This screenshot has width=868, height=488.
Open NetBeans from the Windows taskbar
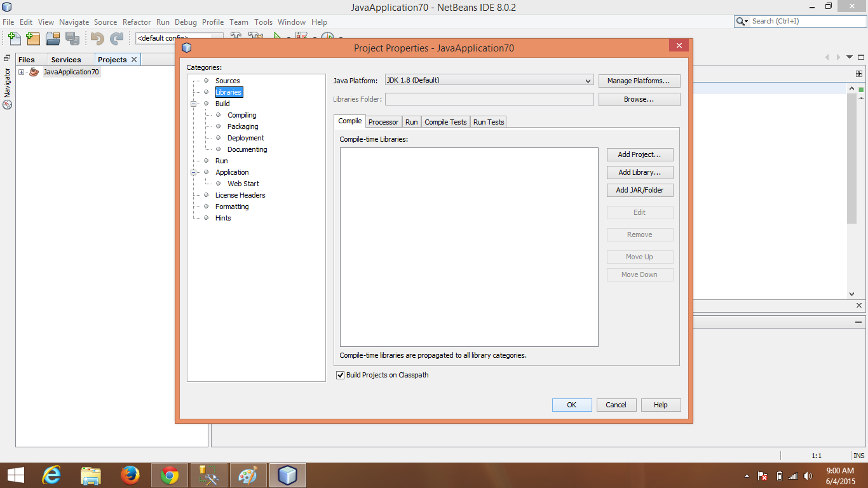pos(287,475)
